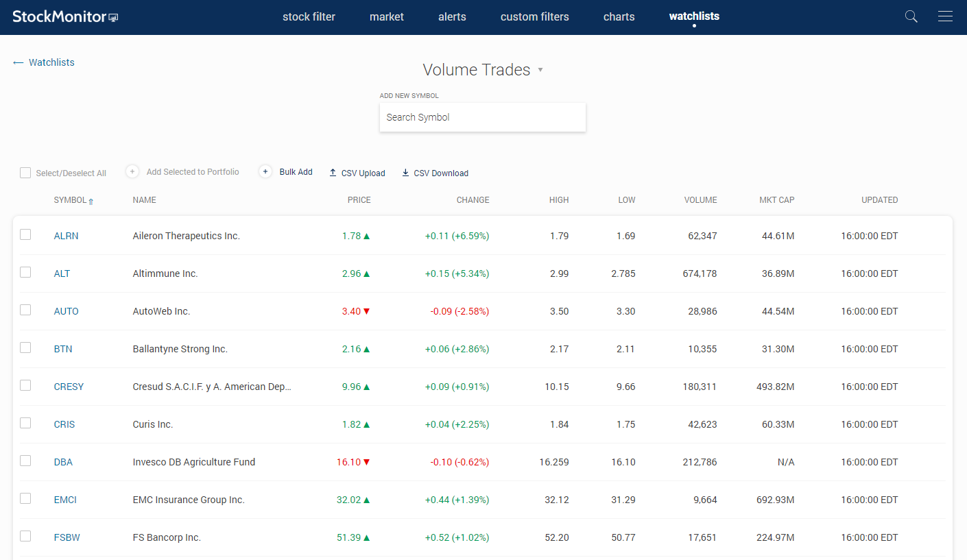Click the CSV Upload icon

click(333, 173)
